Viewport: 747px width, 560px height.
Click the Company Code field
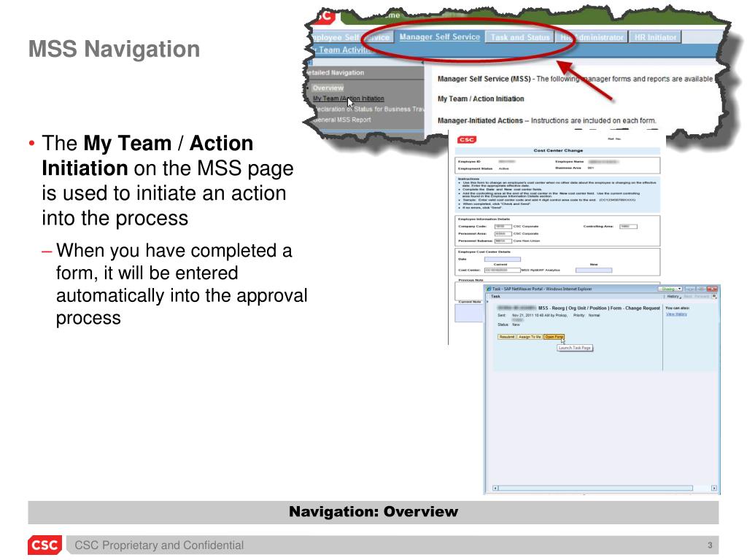pos(503,226)
